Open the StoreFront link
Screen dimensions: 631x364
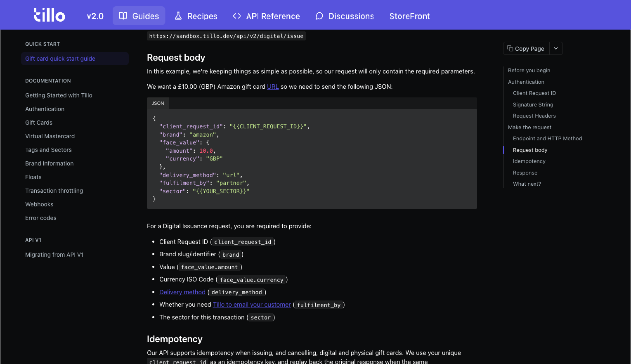coord(409,16)
